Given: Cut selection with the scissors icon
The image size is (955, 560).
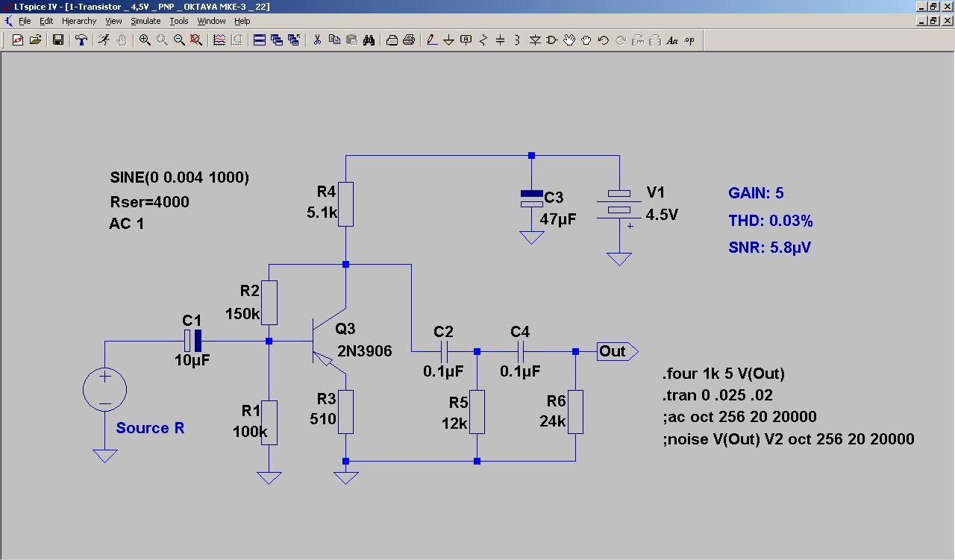Looking at the screenshot, I should (317, 40).
